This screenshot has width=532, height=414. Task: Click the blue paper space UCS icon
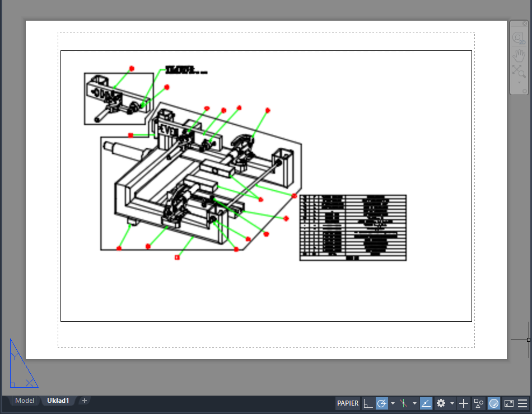24,364
